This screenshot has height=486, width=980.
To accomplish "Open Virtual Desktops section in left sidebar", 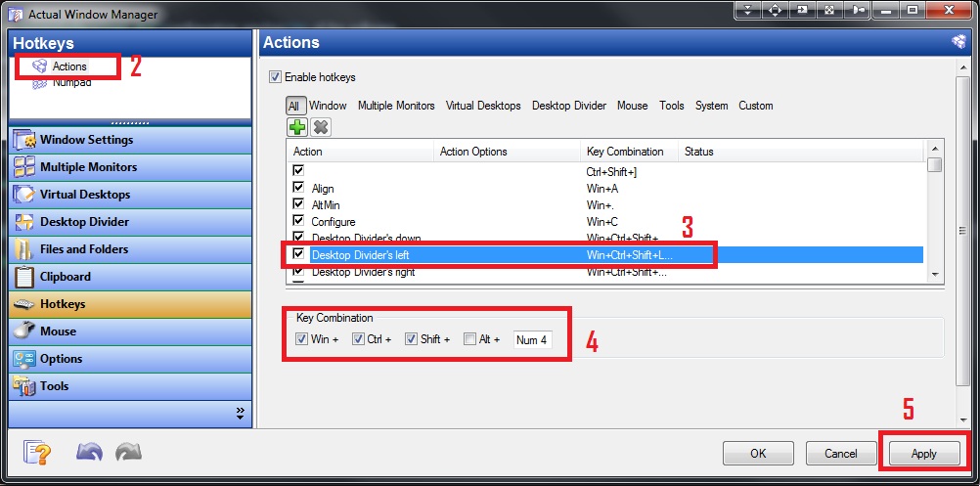I will point(131,195).
